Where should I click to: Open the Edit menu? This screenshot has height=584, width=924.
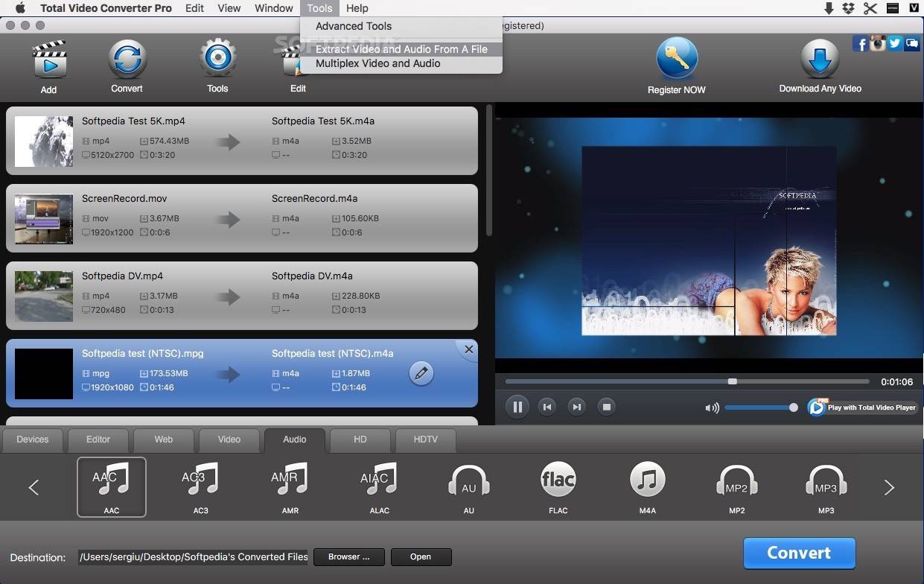point(195,8)
